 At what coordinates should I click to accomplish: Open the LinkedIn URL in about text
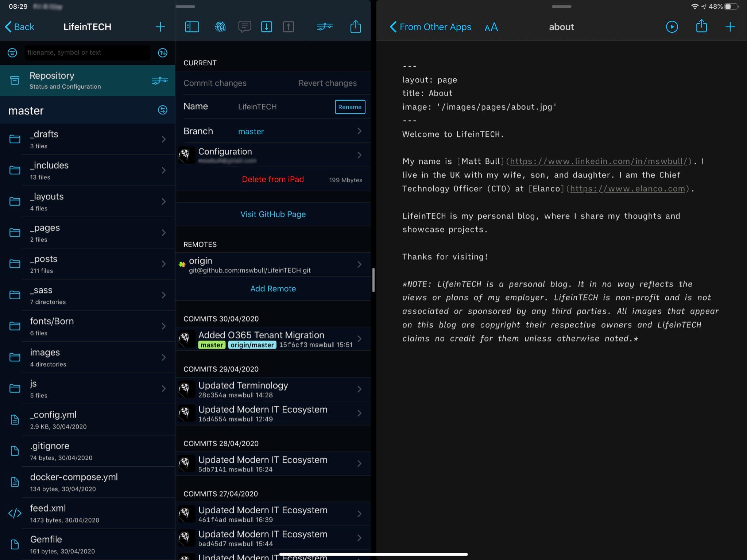599,161
